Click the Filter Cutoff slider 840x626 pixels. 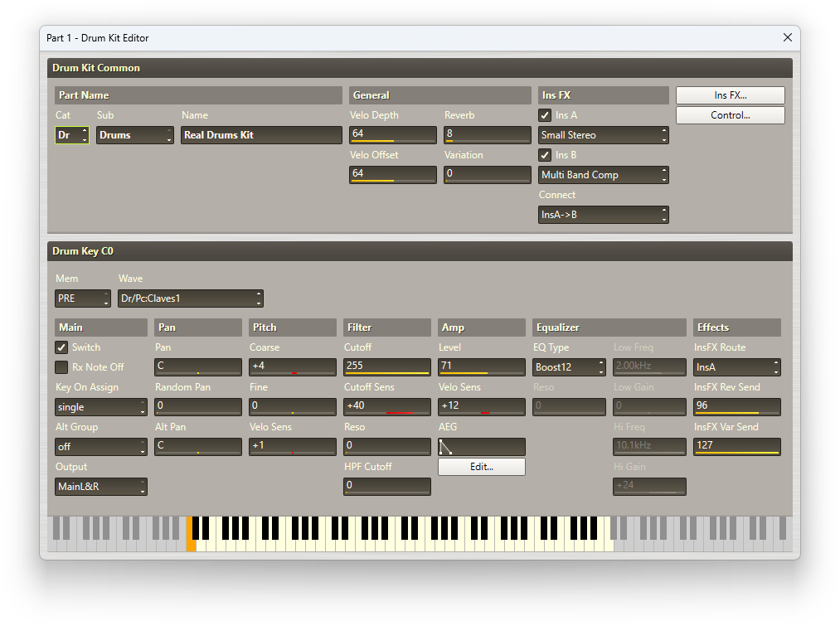tap(386, 366)
